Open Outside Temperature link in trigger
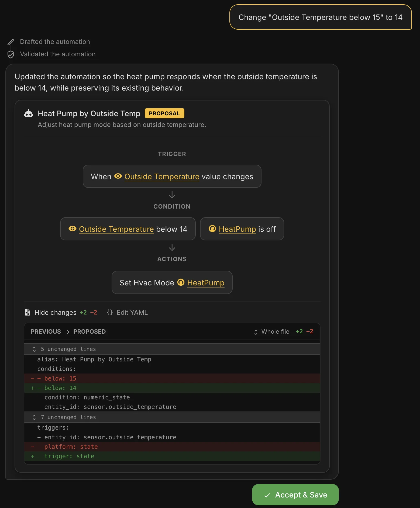Screen dimensions: 420x508 [x=162, y=177]
